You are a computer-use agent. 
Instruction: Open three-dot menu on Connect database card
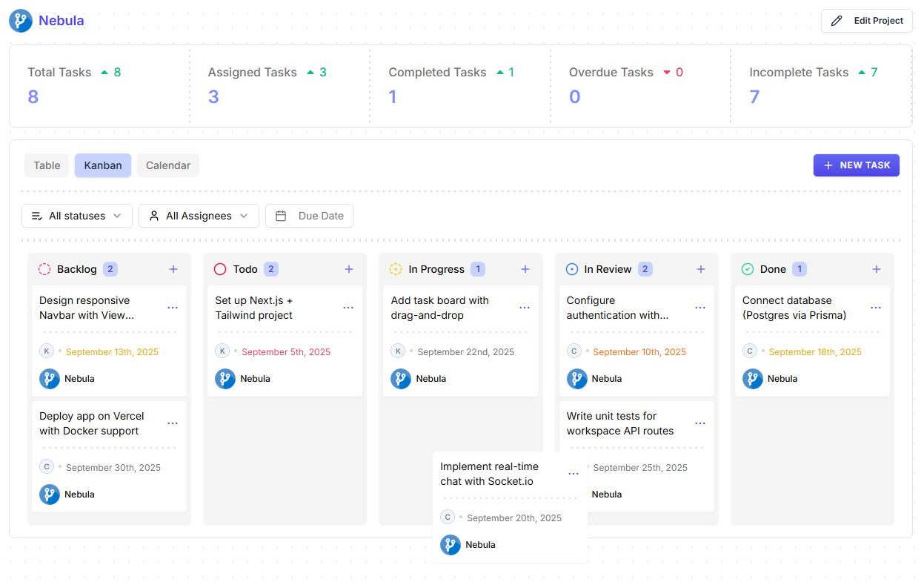click(876, 308)
